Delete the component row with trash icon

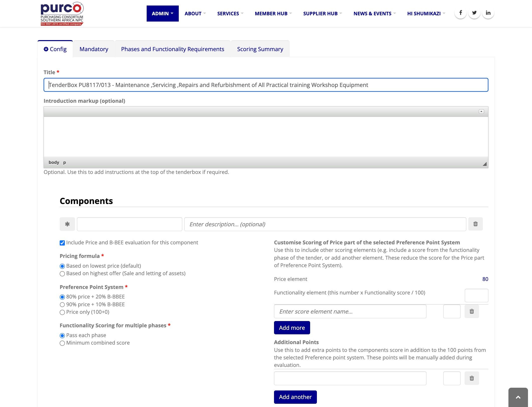click(475, 224)
